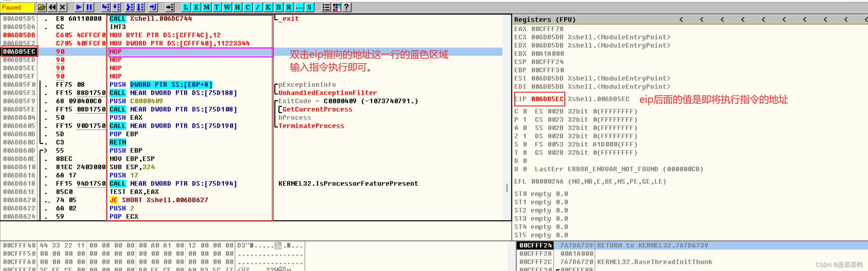The image size is (868, 271).
Task: Select address 006DB5DB in disassembly
Action: (19, 35)
